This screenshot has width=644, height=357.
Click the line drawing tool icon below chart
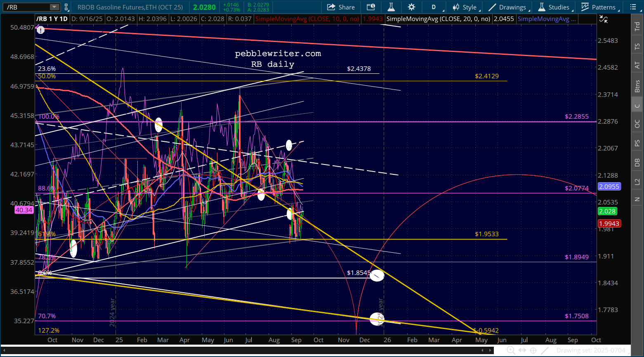545,350
